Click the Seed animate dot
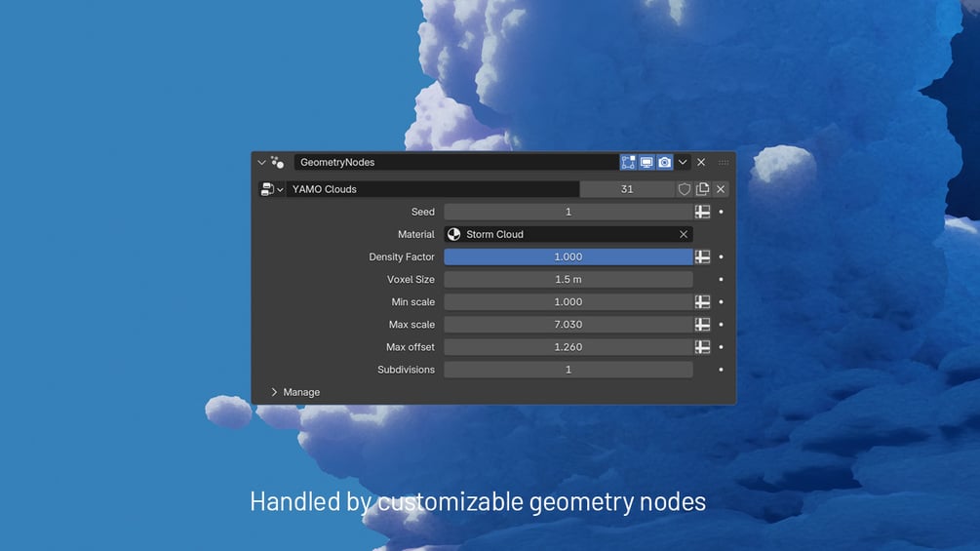Screen dimensions: 980x551 tap(721, 212)
